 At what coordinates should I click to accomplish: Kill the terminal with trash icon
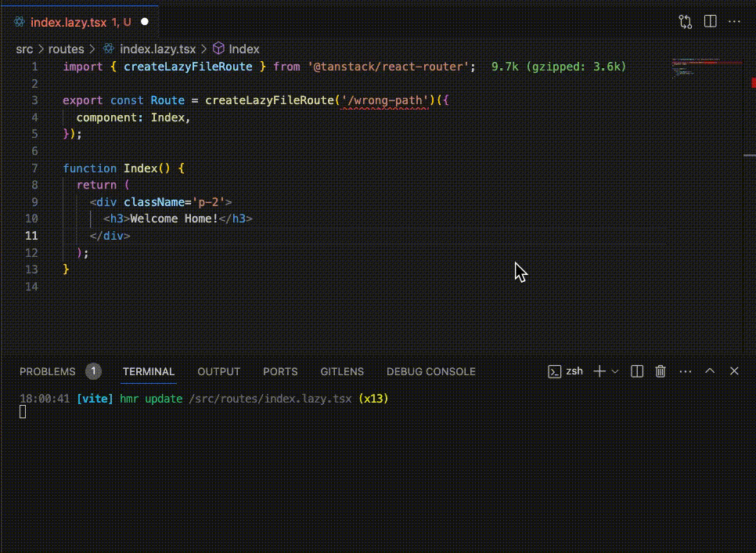pos(661,371)
